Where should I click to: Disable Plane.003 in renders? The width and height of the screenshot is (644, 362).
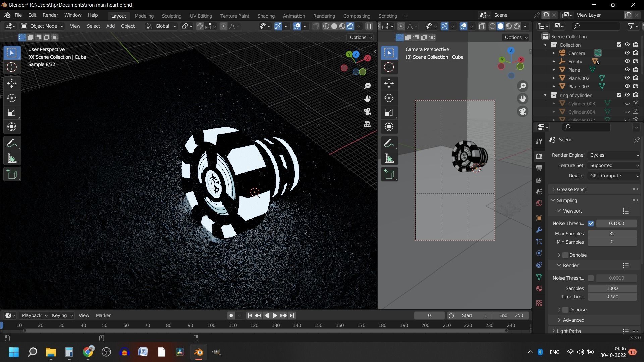pyautogui.click(x=636, y=86)
